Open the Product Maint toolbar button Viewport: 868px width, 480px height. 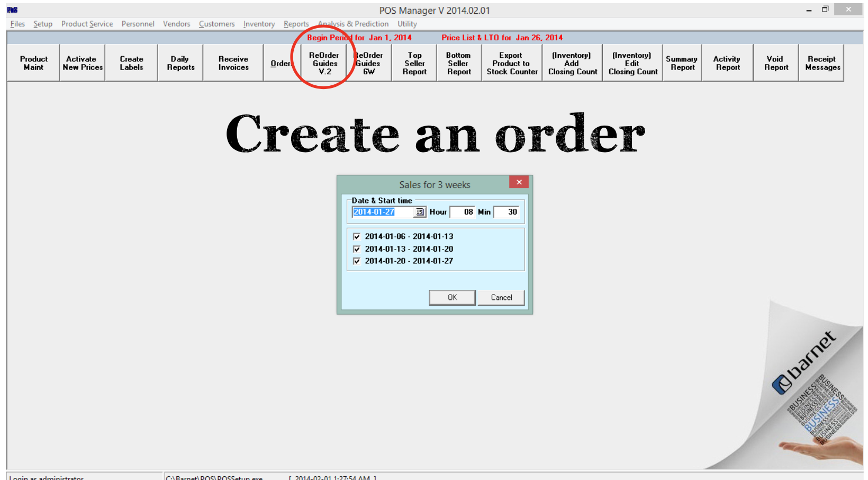33,63
